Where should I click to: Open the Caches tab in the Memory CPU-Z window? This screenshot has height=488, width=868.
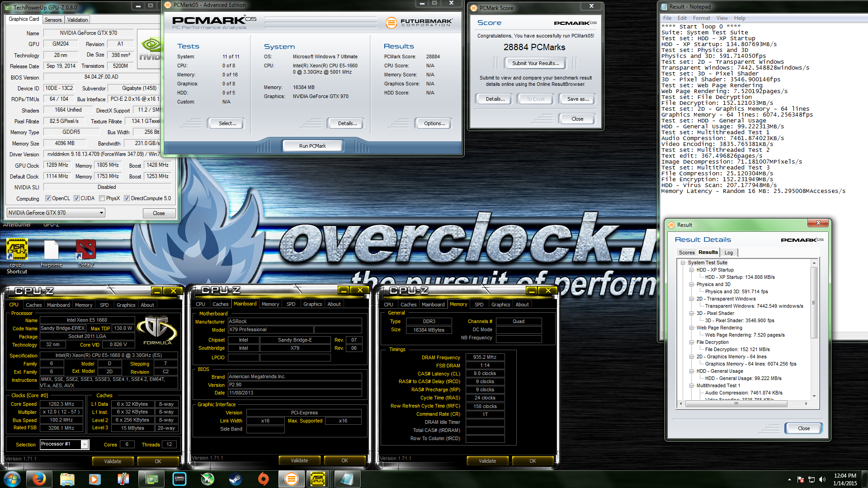[x=408, y=305]
